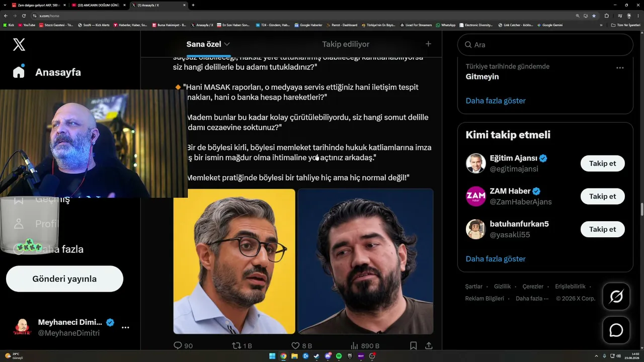Open the Sözcü Gazetesi bookmark
The height and width of the screenshot is (362, 644).
tap(56, 25)
